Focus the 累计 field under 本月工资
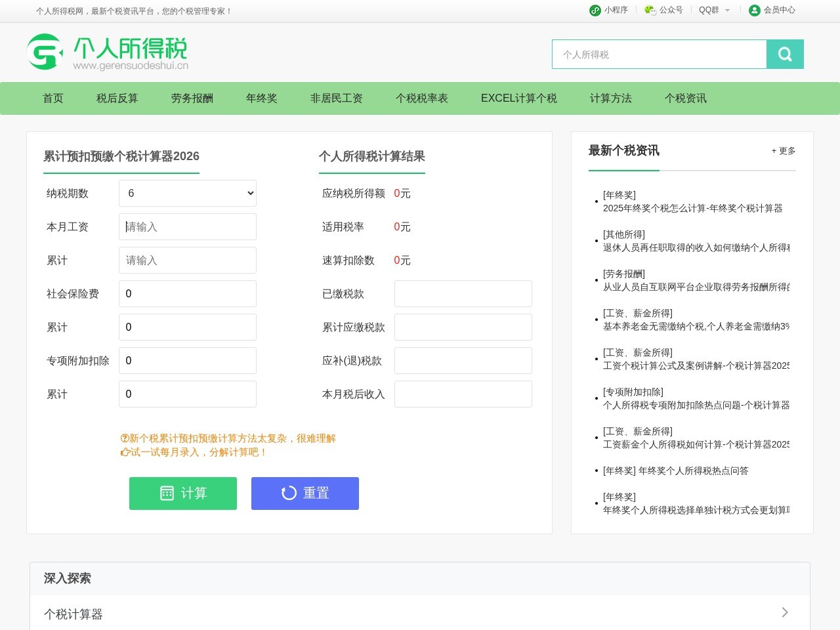This screenshot has height=630, width=840. click(x=188, y=260)
